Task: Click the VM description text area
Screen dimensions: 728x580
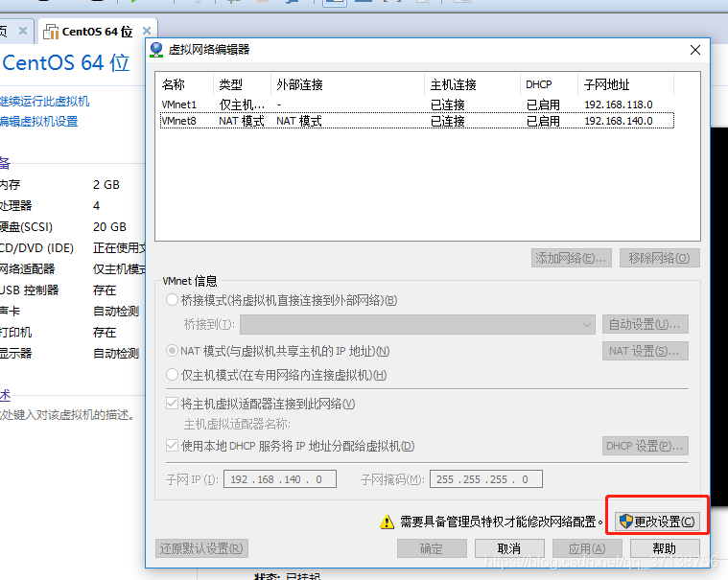Action: [67, 415]
